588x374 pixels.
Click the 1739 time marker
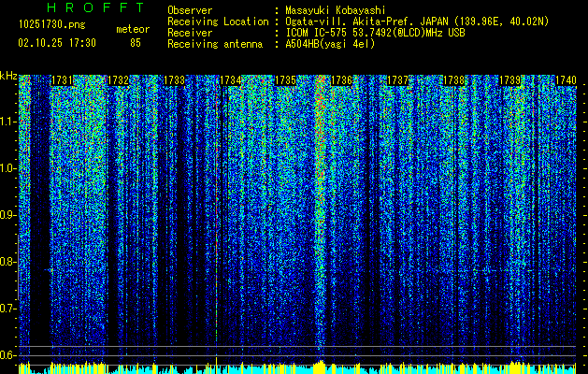coord(509,80)
